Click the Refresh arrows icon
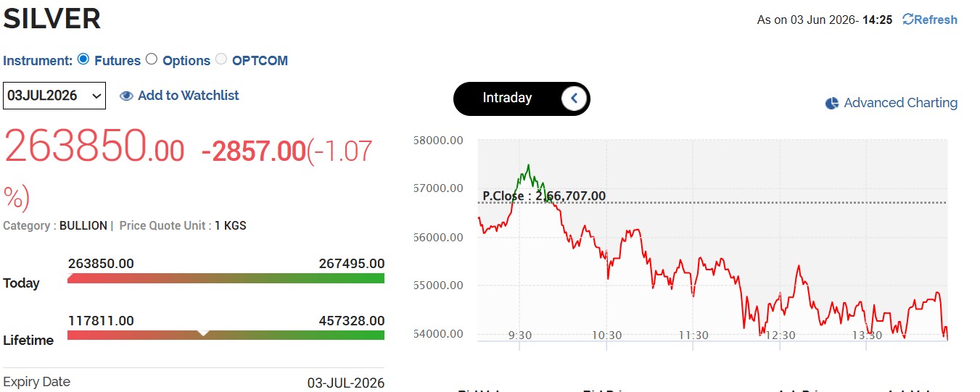This screenshot has width=980, height=392. point(907,20)
